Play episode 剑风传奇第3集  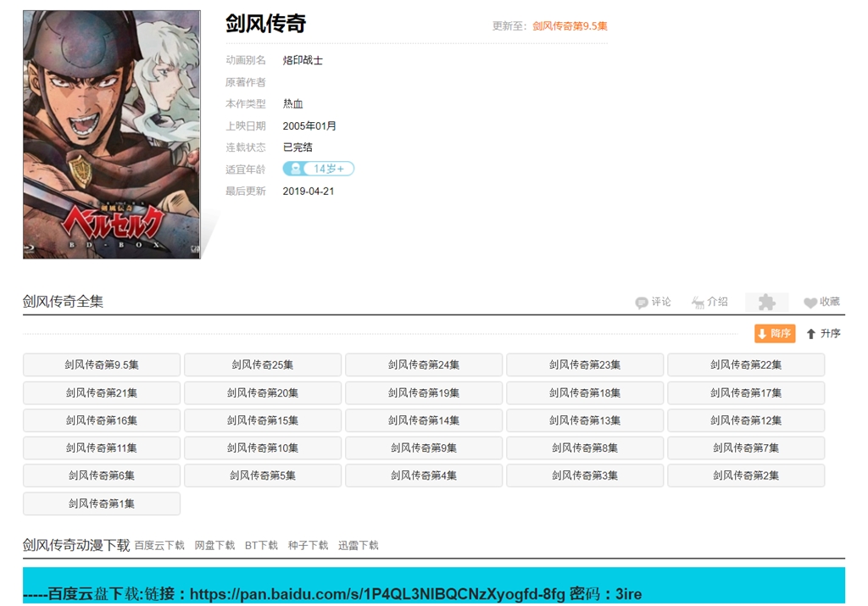585,475
